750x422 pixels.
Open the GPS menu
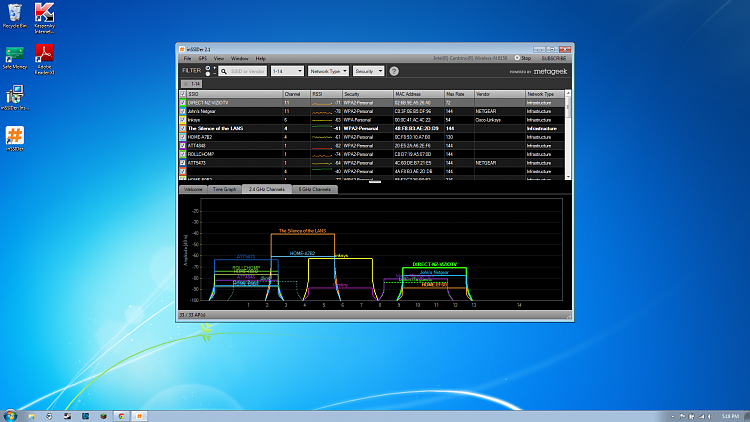tap(203, 58)
